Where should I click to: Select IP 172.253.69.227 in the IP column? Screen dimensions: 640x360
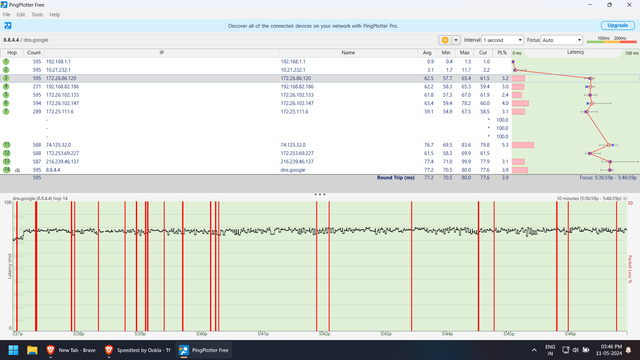[62, 153]
